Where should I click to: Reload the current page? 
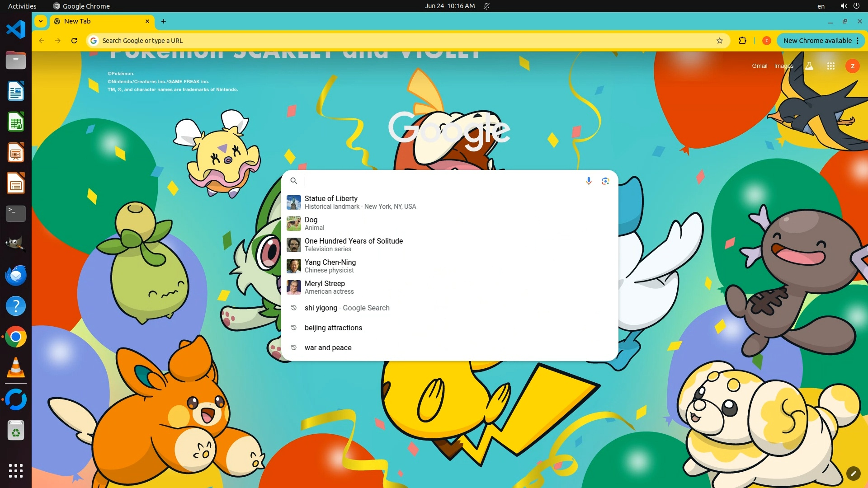tap(74, 41)
